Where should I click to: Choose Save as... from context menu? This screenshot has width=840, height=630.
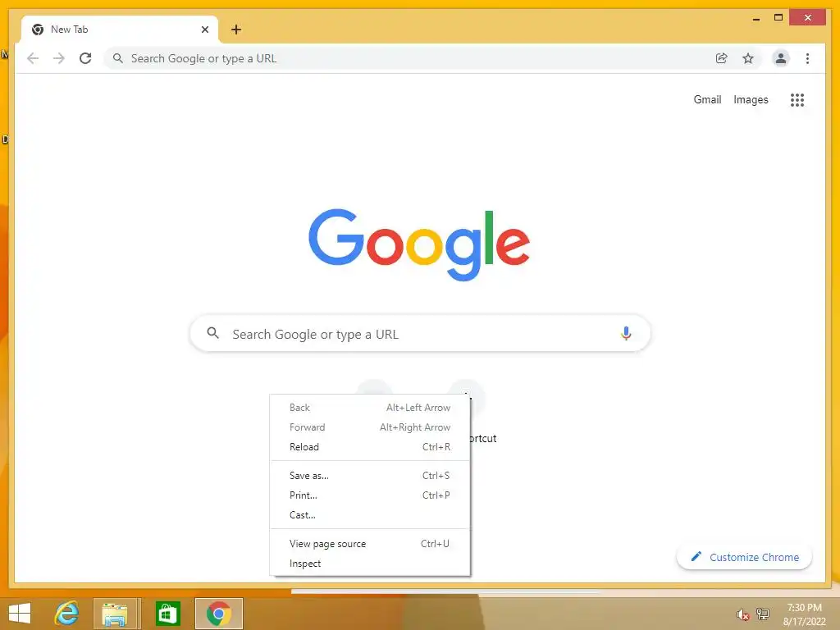click(x=370, y=476)
